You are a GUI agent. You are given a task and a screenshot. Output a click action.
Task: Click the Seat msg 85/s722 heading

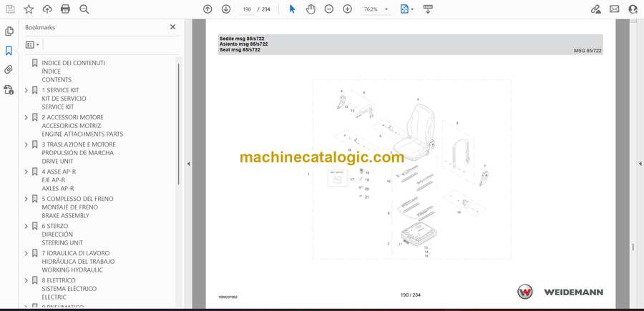[240, 49]
